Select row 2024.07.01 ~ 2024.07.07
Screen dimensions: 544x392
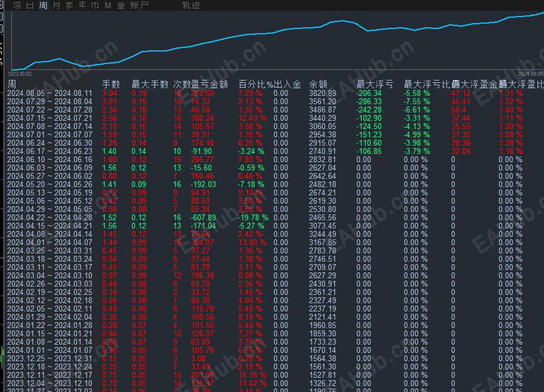(272, 134)
